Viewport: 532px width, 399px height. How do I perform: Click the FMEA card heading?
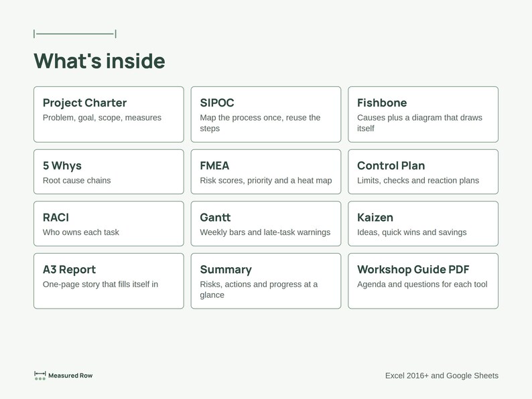(x=214, y=165)
